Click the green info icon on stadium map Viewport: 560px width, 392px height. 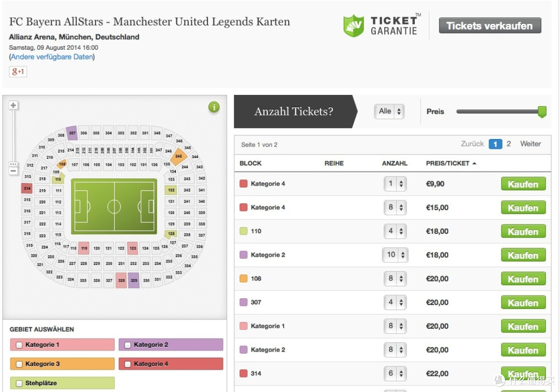click(214, 107)
